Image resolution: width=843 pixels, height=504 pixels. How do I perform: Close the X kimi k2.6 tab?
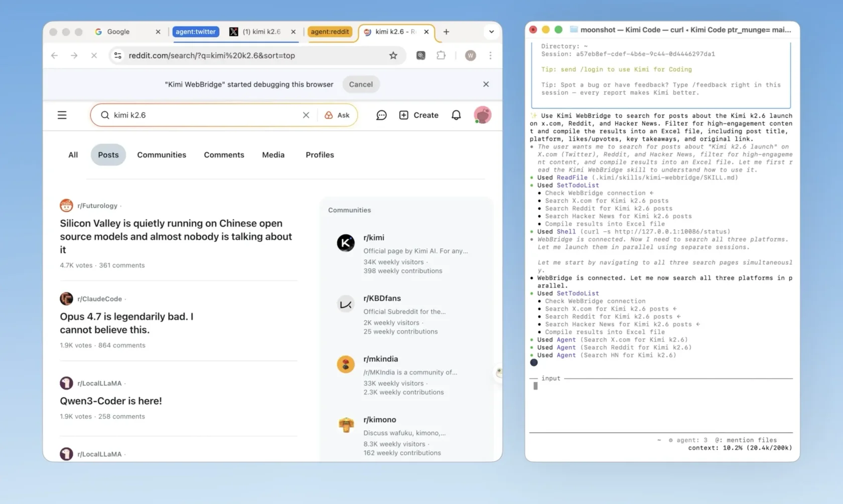tap(294, 32)
